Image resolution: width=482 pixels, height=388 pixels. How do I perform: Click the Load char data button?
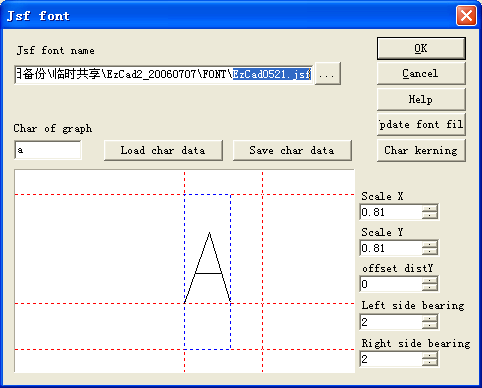163,150
